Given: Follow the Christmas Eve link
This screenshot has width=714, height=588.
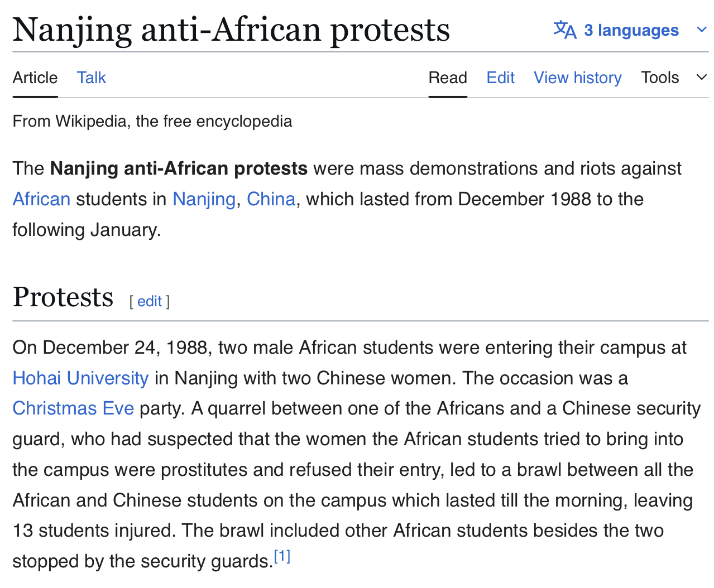Looking at the screenshot, I should (73, 408).
